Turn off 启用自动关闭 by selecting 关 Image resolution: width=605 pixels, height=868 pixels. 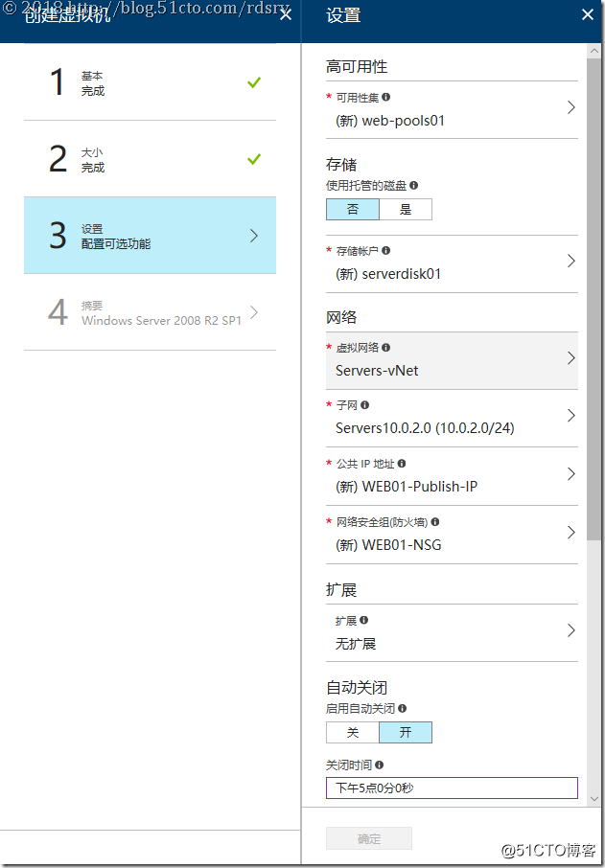point(352,732)
